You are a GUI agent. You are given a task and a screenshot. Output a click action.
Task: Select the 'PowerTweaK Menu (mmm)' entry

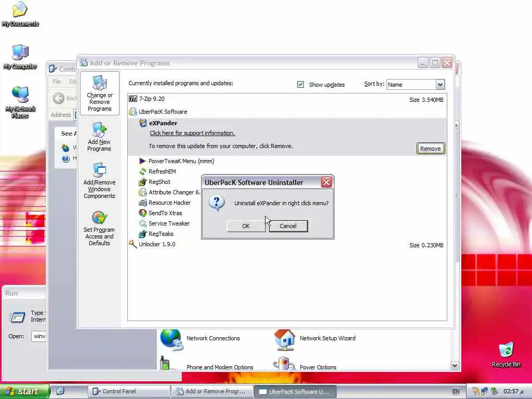(181, 161)
